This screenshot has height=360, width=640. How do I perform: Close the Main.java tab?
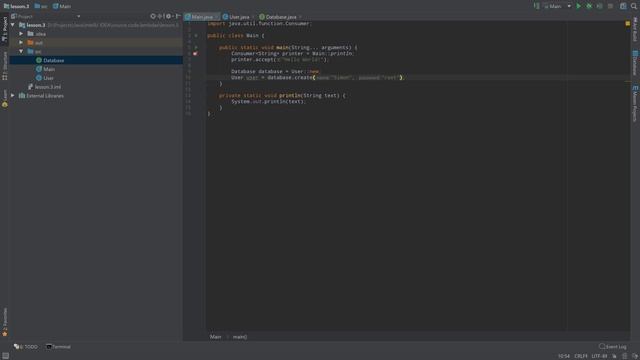(216, 17)
